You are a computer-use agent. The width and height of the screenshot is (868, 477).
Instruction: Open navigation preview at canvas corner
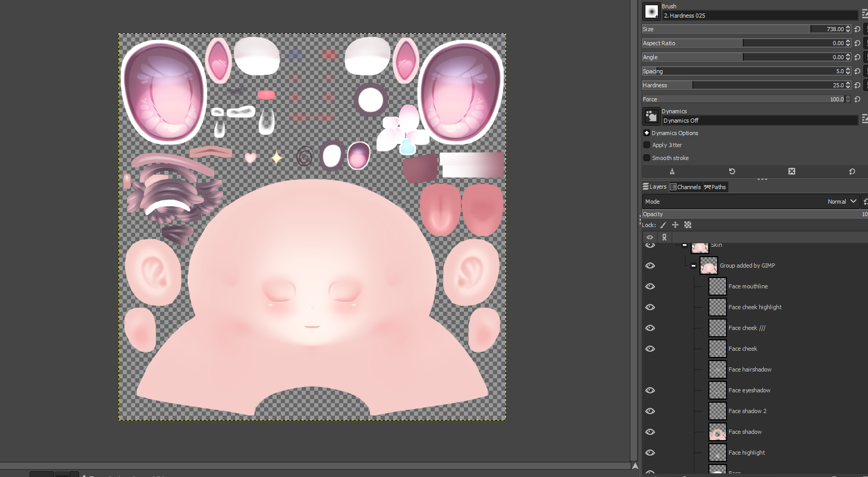(x=634, y=466)
